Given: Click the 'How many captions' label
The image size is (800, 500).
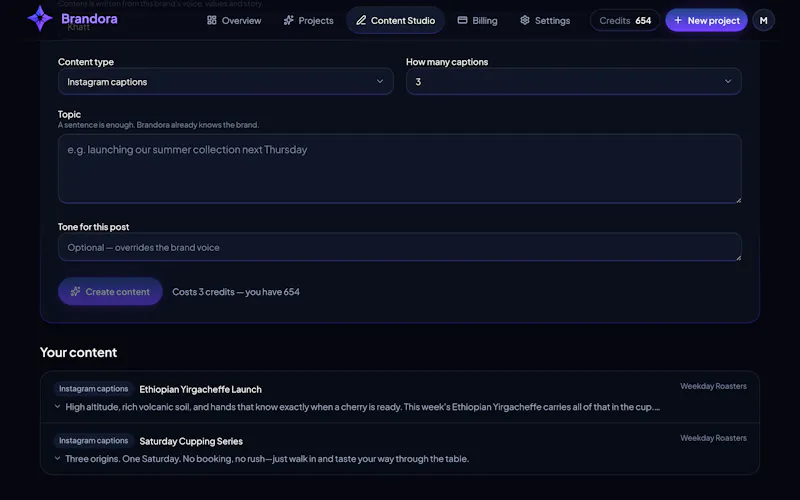Looking at the screenshot, I should tap(447, 62).
